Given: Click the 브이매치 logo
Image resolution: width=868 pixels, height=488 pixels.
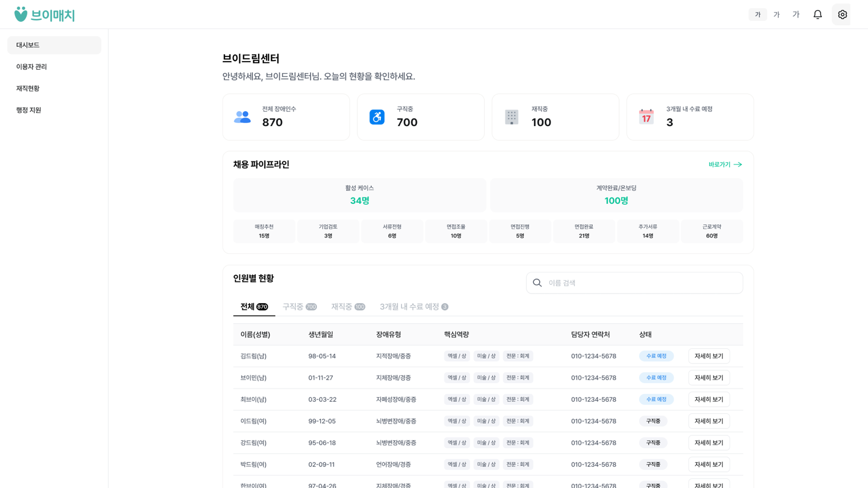Looking at the screenshot, I should pos(45,14).
